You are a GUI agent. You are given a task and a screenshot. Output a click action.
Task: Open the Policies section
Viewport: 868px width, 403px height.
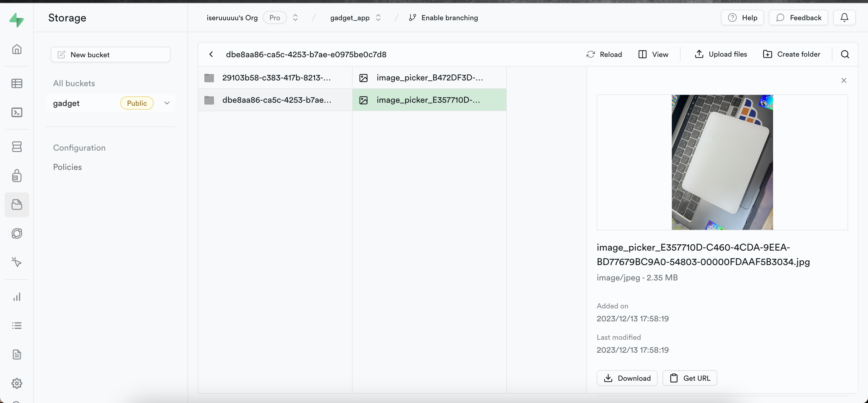point(68,167)
